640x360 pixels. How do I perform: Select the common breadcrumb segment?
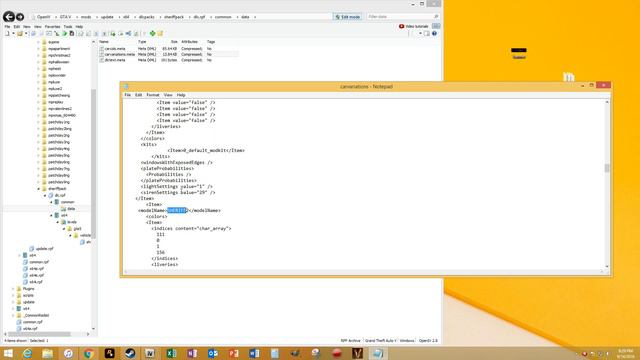coord(223,17)
